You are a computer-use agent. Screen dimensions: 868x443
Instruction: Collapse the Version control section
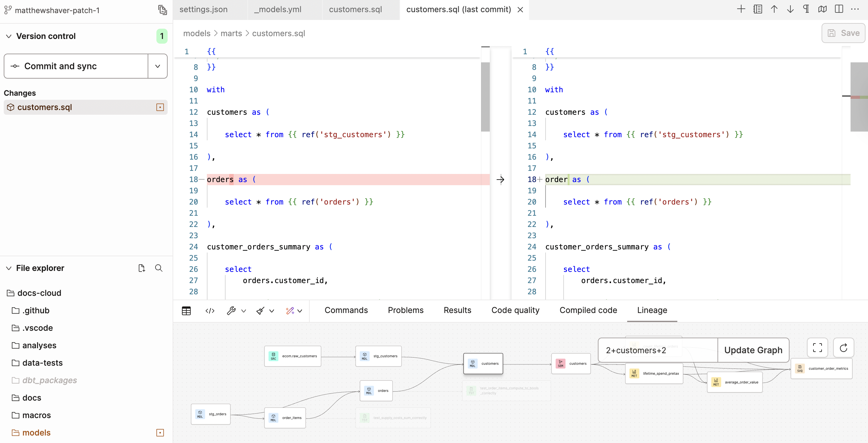point(9,36)
